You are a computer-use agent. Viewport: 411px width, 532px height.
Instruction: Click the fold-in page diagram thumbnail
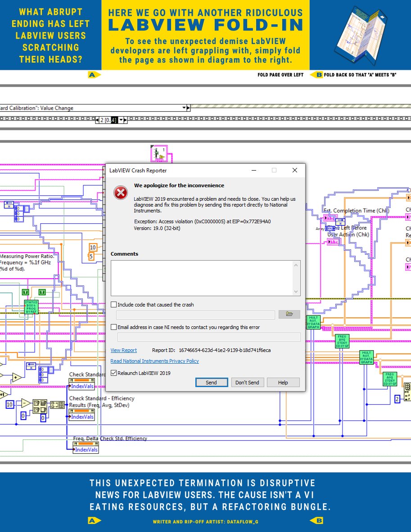tap(361, 35)
